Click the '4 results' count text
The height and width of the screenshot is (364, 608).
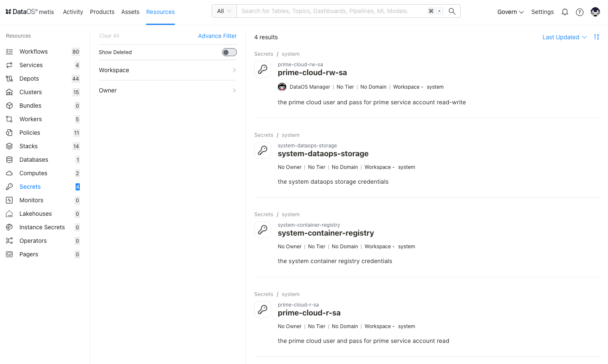coord(266,37)
